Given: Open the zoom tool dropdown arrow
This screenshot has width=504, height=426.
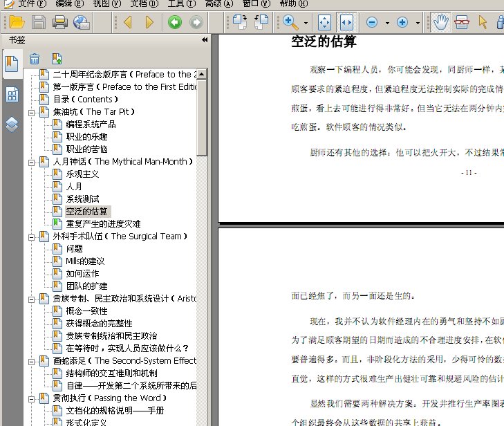Looking at the screenshot, I should pyautogui.click(x=306, y=23).
